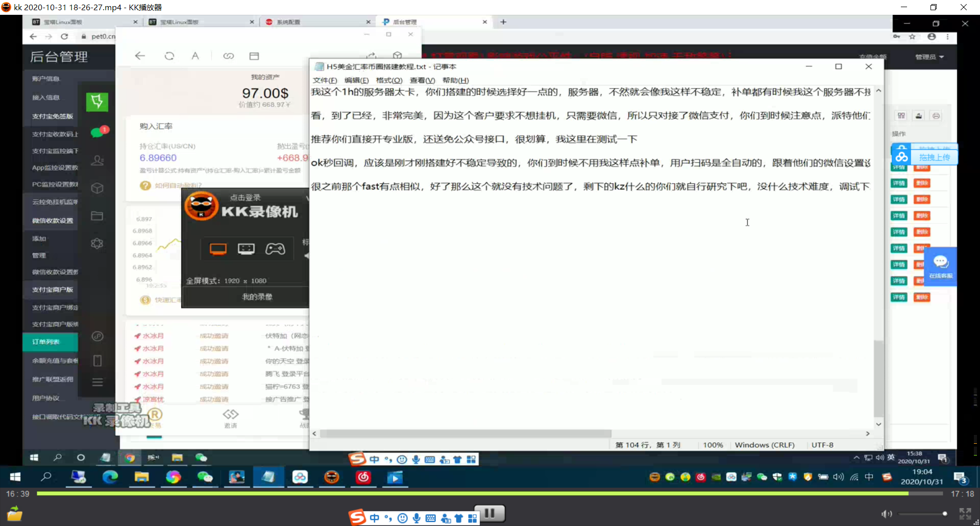This screenshot has width=980, height=526.
Task: Switch to Notepad in taskbar
Action: (x=268, y=477)
